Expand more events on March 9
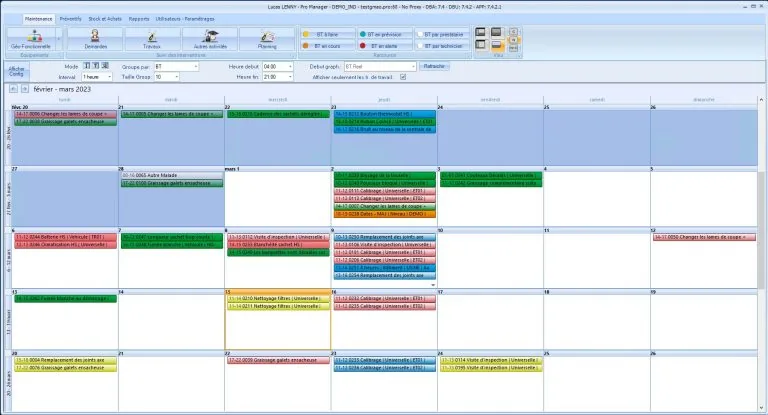The width and height of the screenshot is (768, 415). 432,285
